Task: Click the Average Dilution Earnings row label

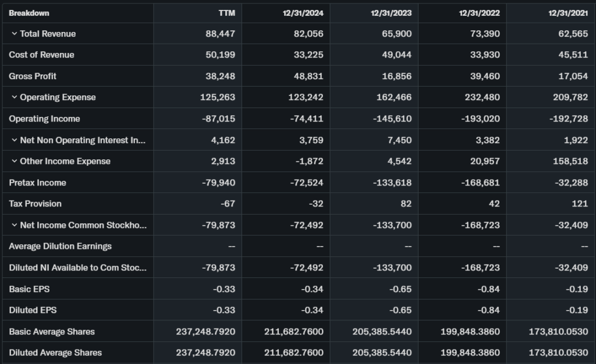Action: [60, 246]
